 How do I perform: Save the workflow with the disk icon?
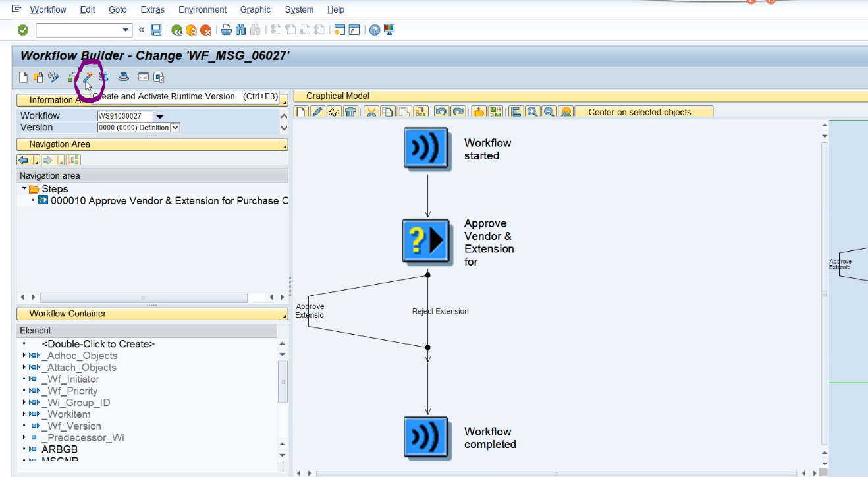tap(156, 29)
